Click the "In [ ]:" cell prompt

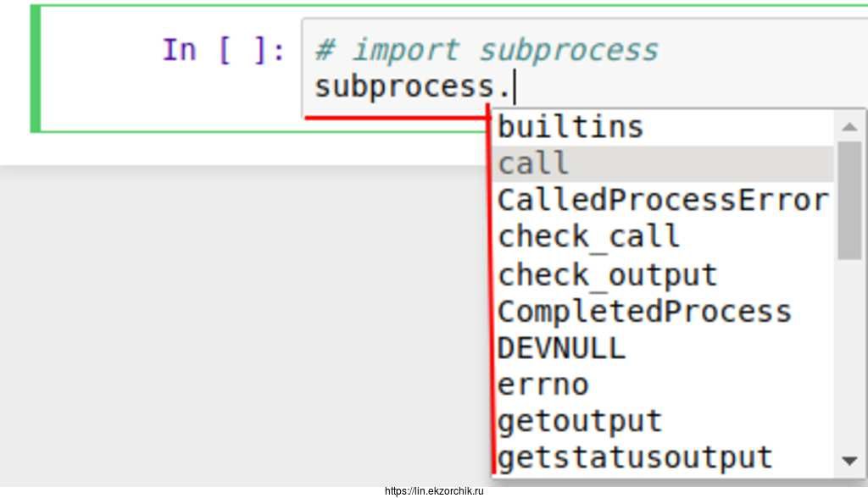[223, 50]
